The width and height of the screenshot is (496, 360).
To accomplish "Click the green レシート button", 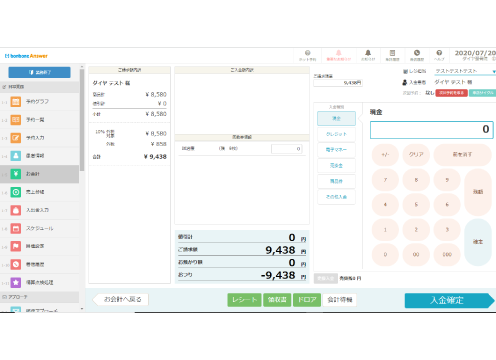I will click(244, 300).
